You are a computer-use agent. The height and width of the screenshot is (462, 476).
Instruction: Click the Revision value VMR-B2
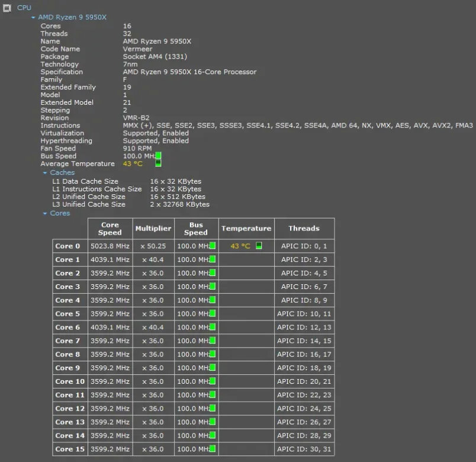pos(136,118)
